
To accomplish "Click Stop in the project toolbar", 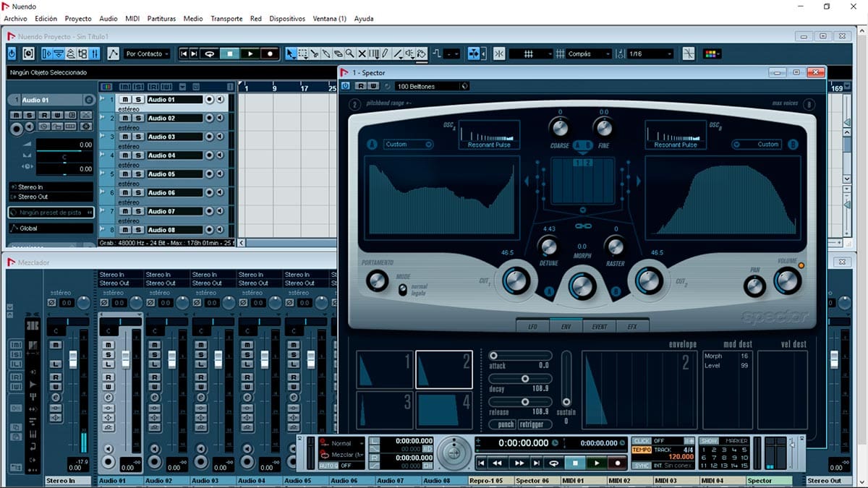I will click(x=229, y=53).
